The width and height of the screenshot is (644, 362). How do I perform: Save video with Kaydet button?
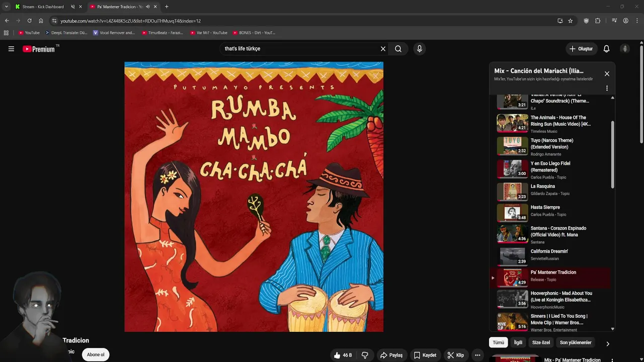click(425, 355)
